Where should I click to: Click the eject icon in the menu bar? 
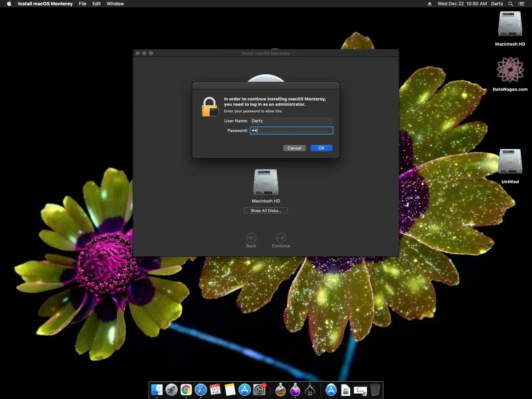tap(430, 4)
